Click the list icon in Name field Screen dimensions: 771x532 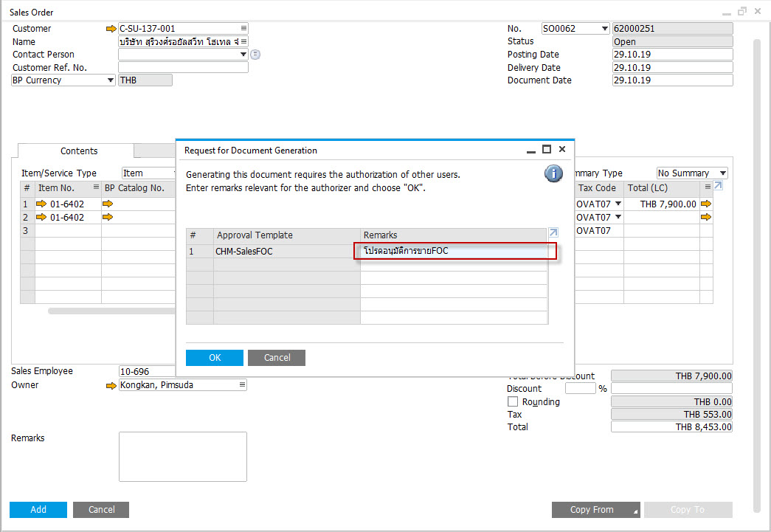244,42
